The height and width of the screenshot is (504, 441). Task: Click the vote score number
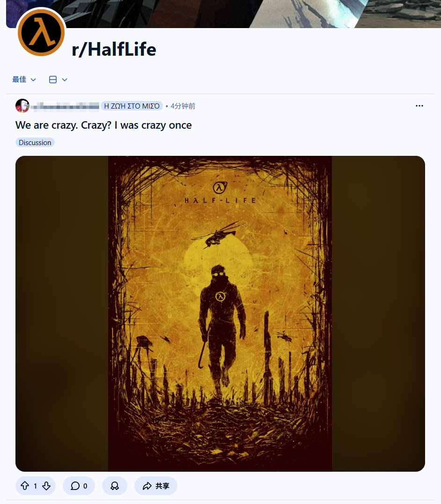pyautogui.click(x=36, y=486)
